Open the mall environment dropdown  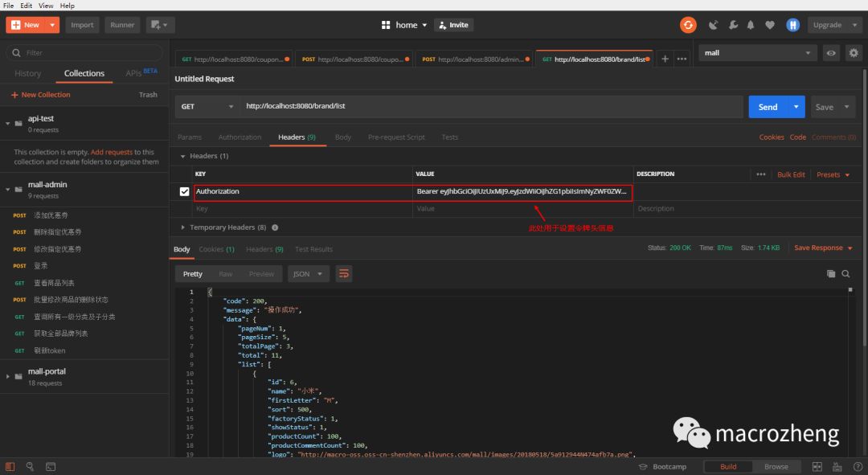tap(758, 53)
